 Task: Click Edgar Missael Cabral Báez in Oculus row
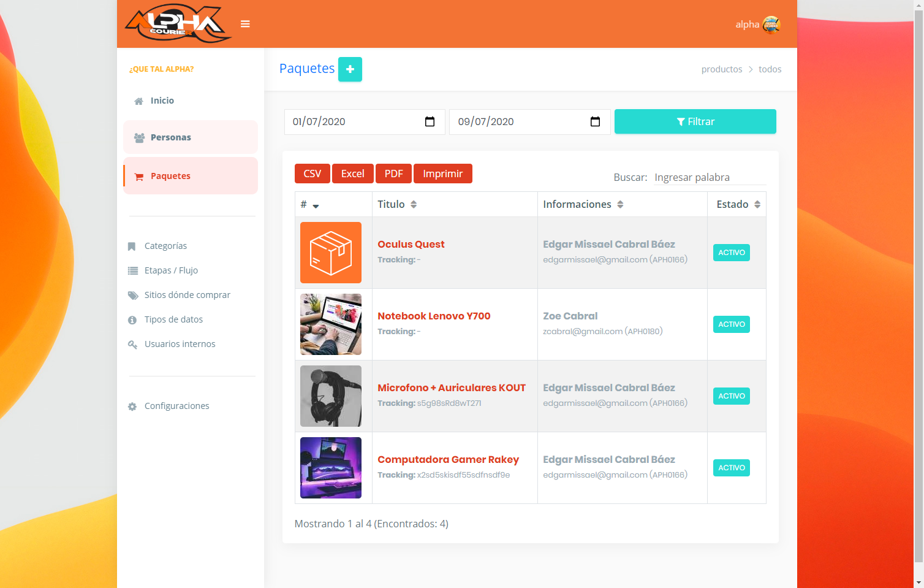(x=609, y=244)
